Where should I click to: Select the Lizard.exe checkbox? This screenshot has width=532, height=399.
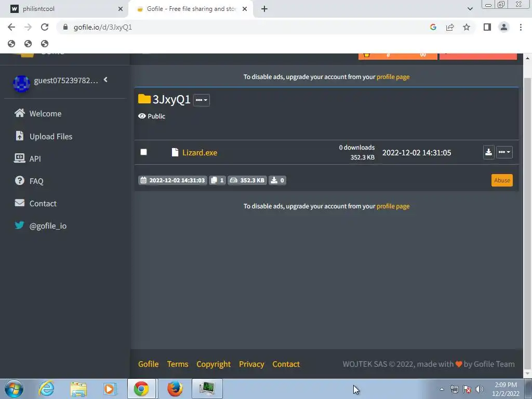143,152
